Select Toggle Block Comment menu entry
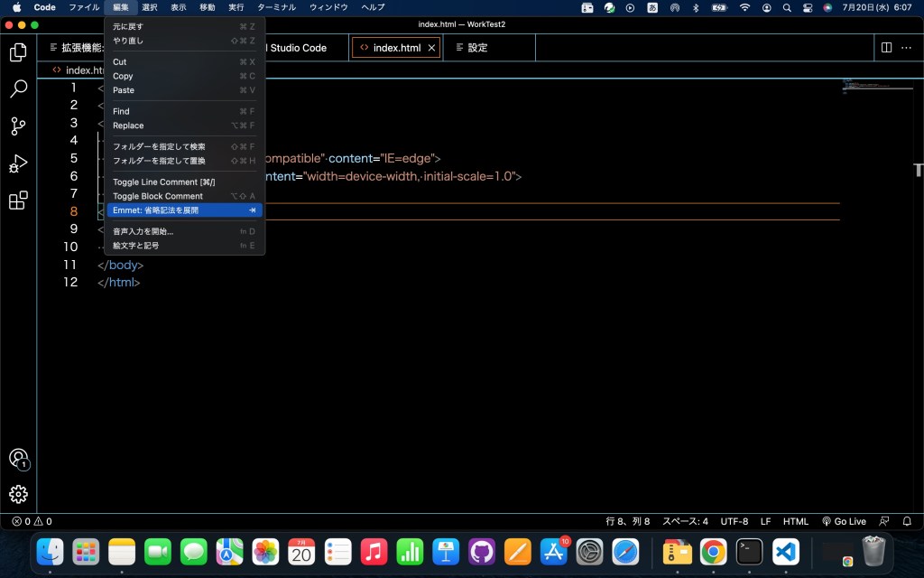Viewport: 924px width, 578px height. click(x=158, y=196)
